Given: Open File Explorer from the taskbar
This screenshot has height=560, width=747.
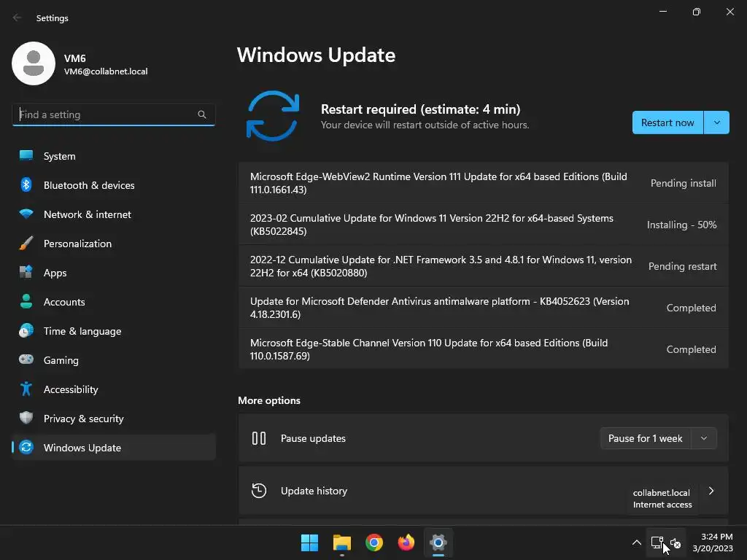Looking at the screenshot, I should tap(342, 542).
